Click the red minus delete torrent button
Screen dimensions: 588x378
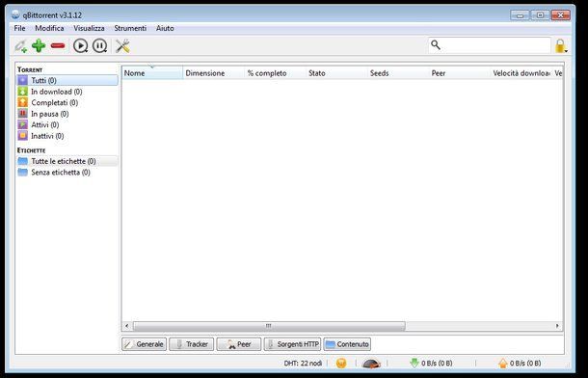tap(58, 45)
